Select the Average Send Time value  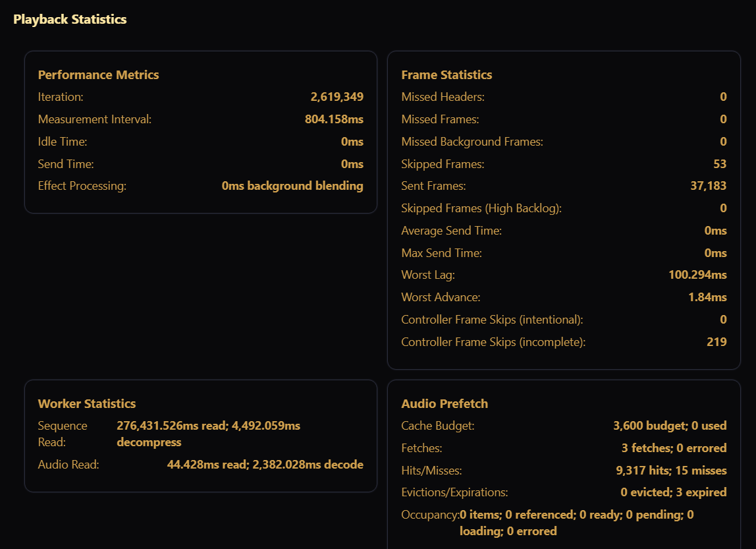click(715, 231)
